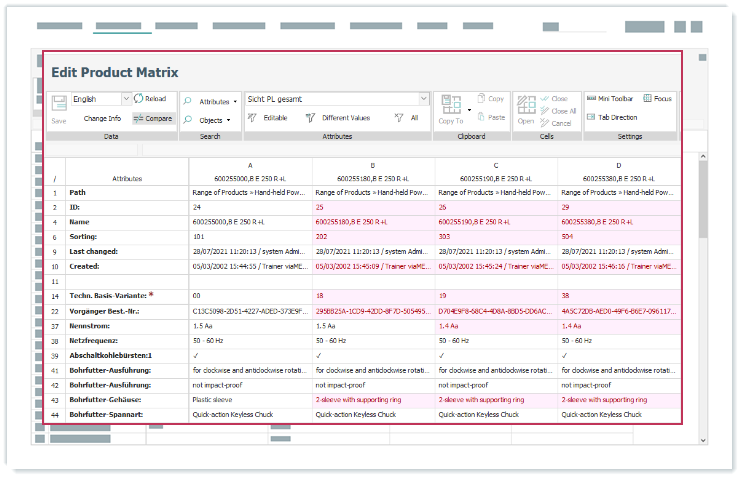This screenshot has width=742, height=479.
Task: Toggle the Mini Toolbar setting
Action: pos(610,99)
